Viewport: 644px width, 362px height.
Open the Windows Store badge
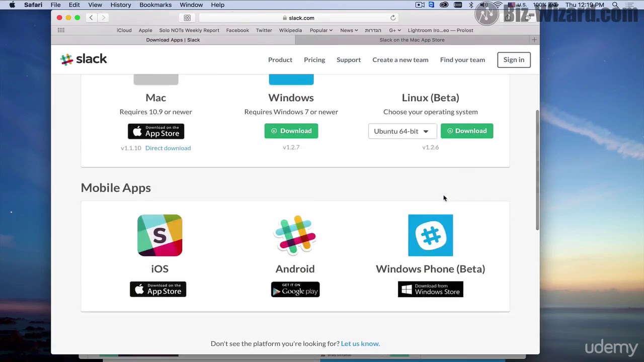[x=431, y=289]
